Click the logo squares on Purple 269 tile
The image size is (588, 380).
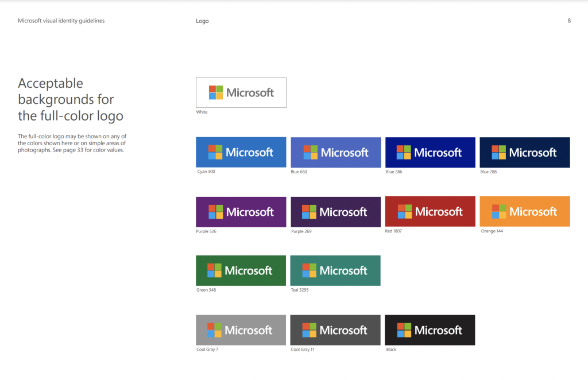309,212
